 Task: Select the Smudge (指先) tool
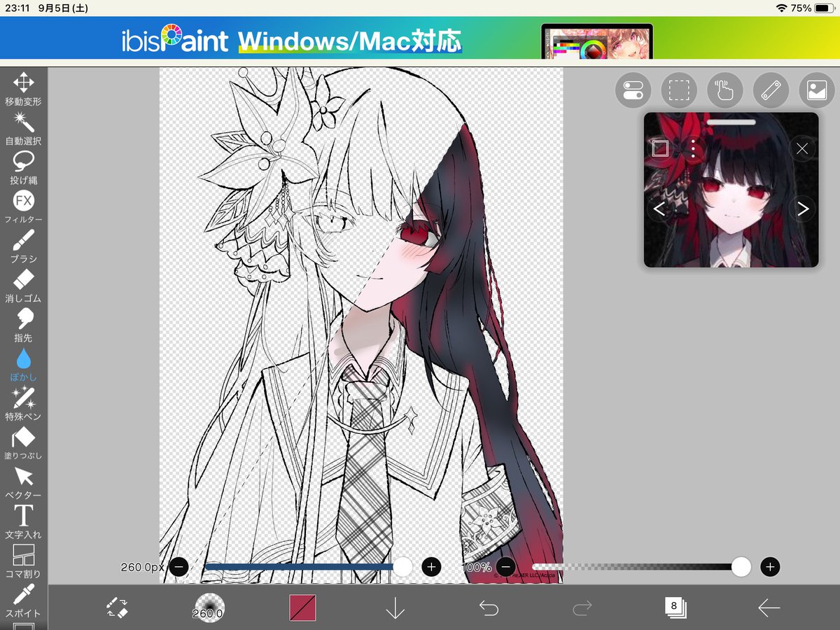click(23, 325)
